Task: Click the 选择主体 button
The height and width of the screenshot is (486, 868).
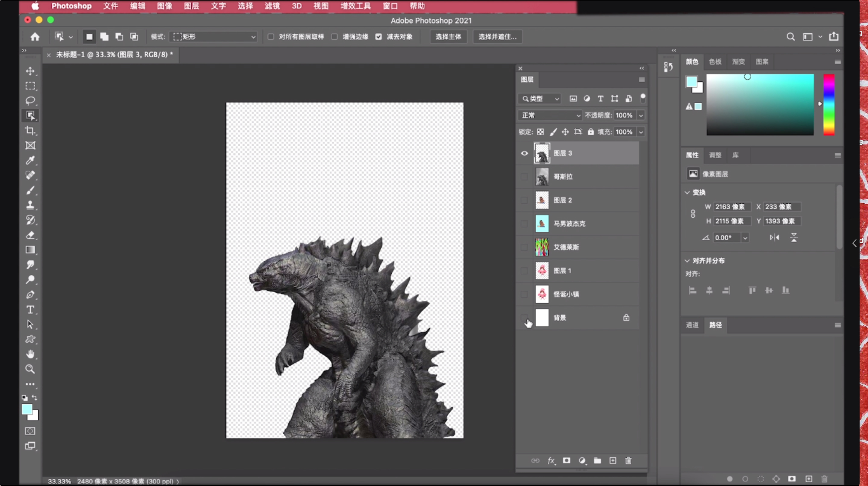Action: tap(448, 37)
